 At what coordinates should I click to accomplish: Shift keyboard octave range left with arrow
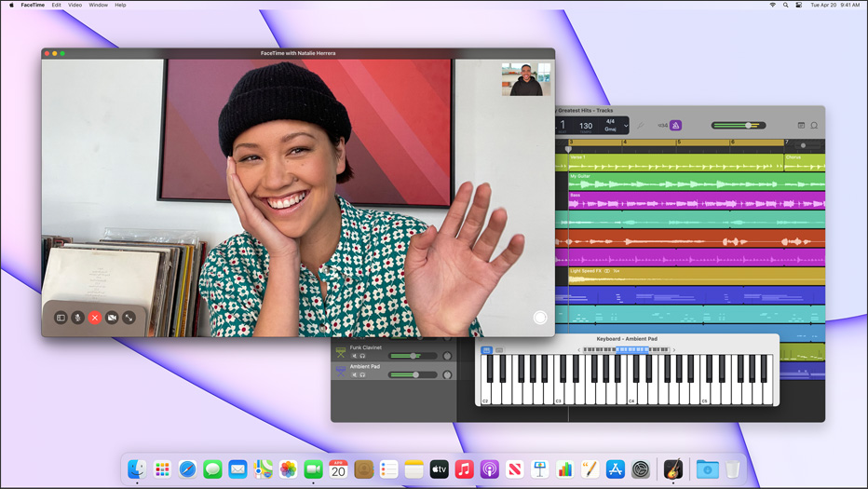(x=578, y=350)
